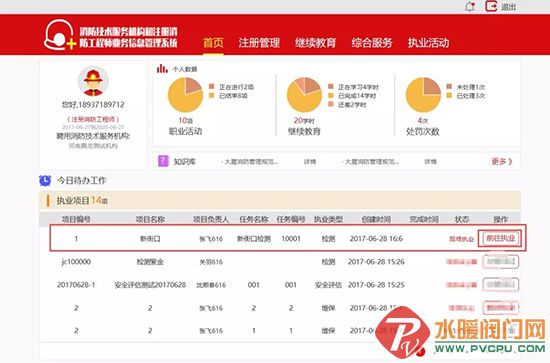Click the blue alarm clock 今日待办工作 icon
This screenshot has height=363, width=550.
pos(45,180)
